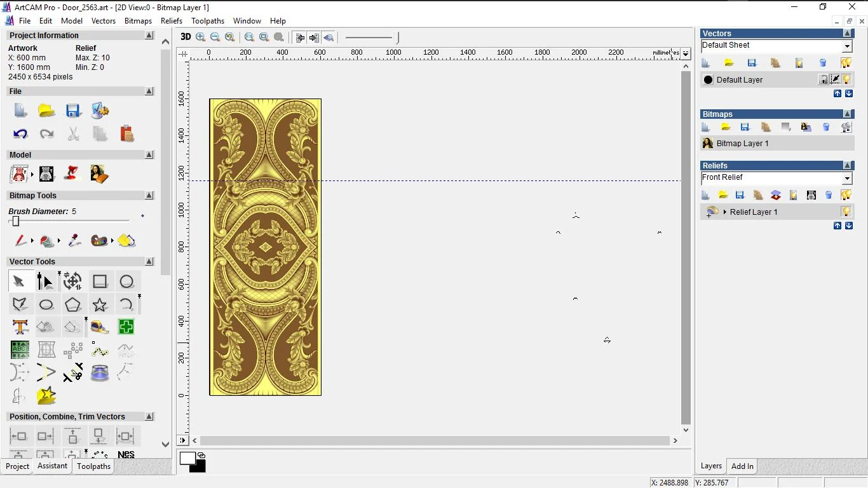
Task: Click the Measure tool tape icon
Action: [100, 327]
